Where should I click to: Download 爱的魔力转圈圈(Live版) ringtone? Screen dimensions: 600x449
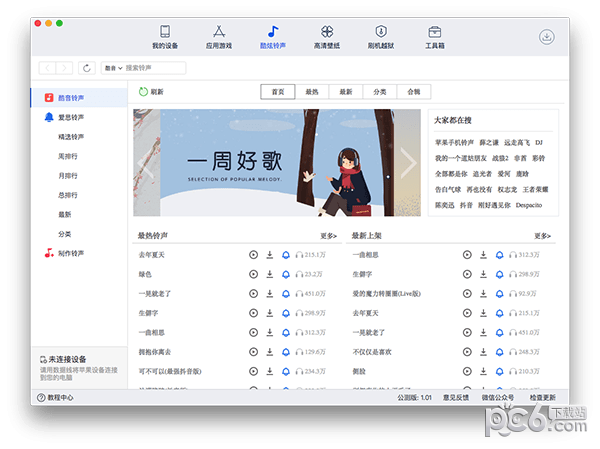click(484, 294)
